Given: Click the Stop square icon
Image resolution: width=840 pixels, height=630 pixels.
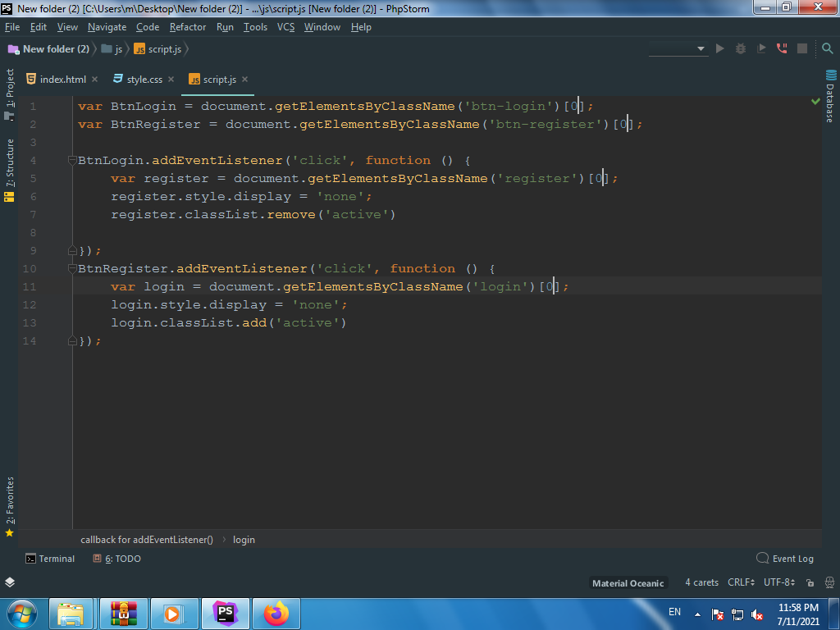Looking at the screenshot, I should [x=802, y=48].
